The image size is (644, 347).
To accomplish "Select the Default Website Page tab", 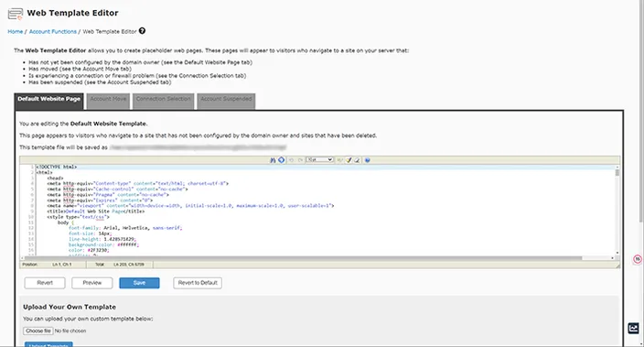I will 48,101.
